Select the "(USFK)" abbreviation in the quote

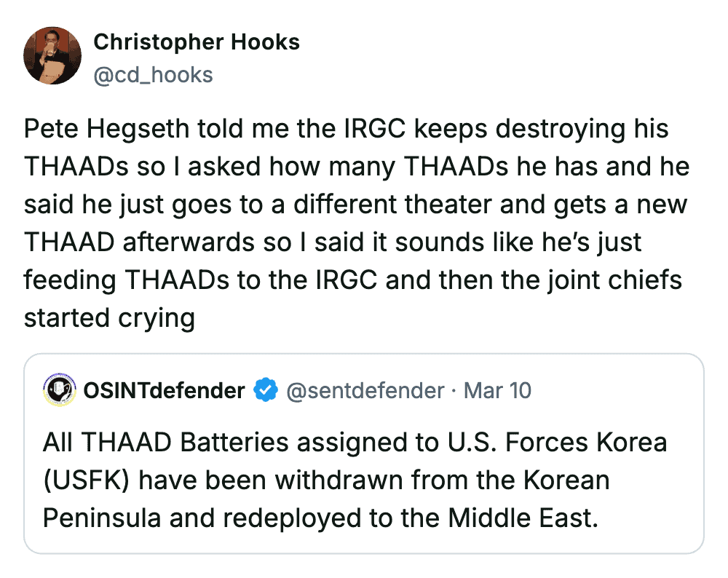(87, 480)
